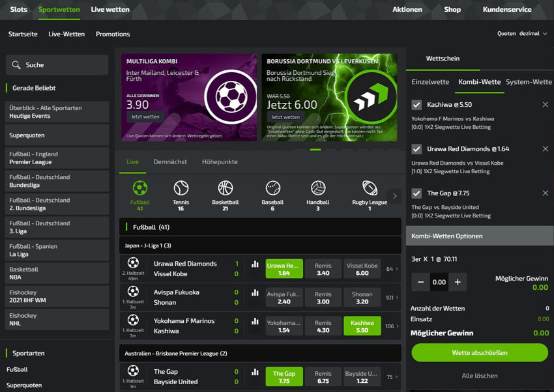Click the football logo on Multiliga Kombi banner
The height and width of the screenshot is (392, 554).
[231, 96]
